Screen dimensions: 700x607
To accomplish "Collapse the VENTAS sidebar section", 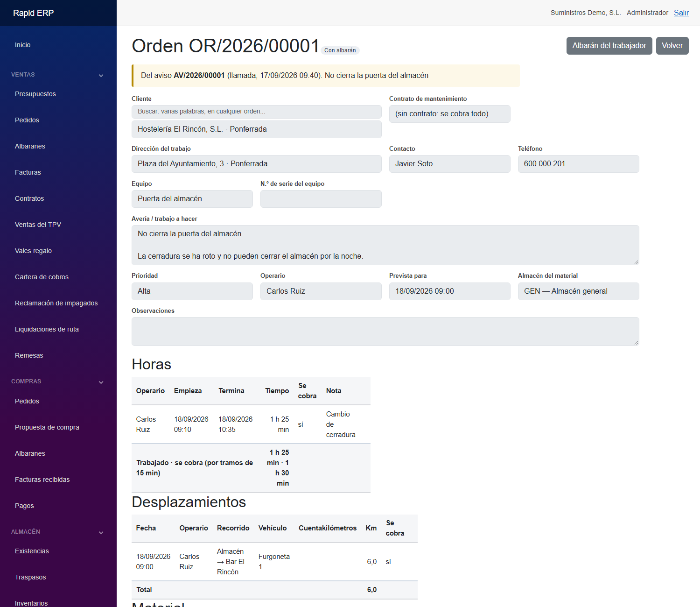I will (58, 75).
